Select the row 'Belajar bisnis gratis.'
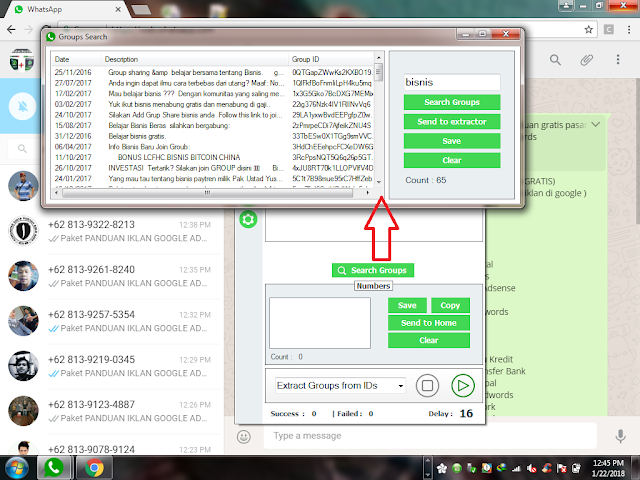 point(213,136)
